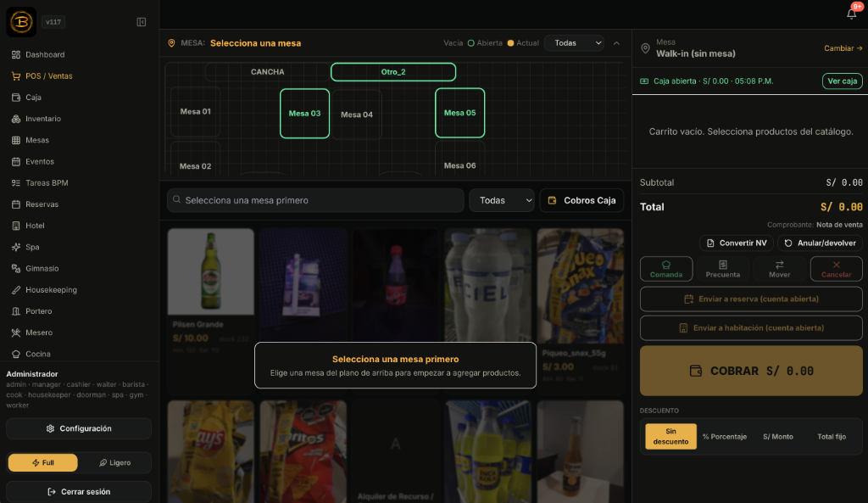This screenshot has width=868, height=503.
Task: Select % Porcentaje discount option
Action: pyautogui.click(x=725, y=437)
